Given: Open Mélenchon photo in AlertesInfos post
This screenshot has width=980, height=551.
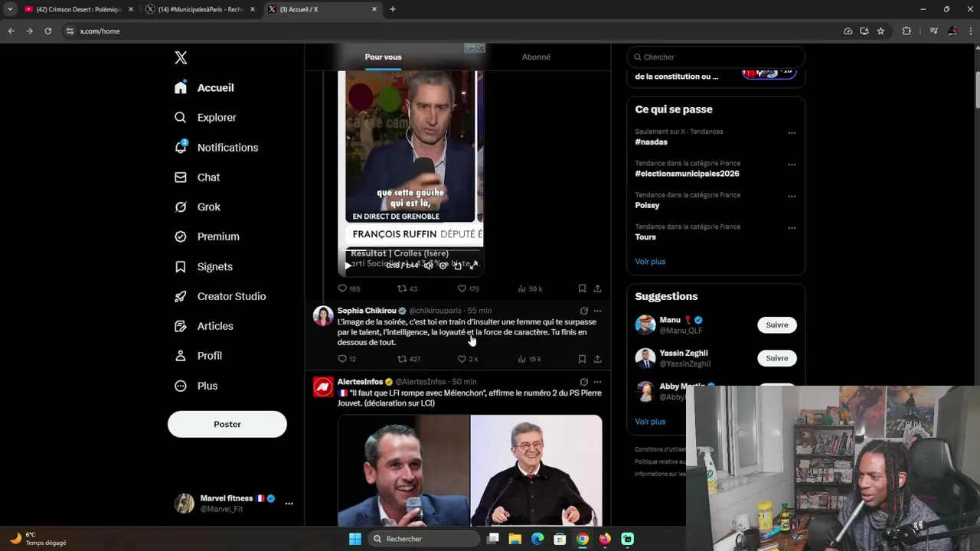Looking at the screenshot, I should click(536, 471).
